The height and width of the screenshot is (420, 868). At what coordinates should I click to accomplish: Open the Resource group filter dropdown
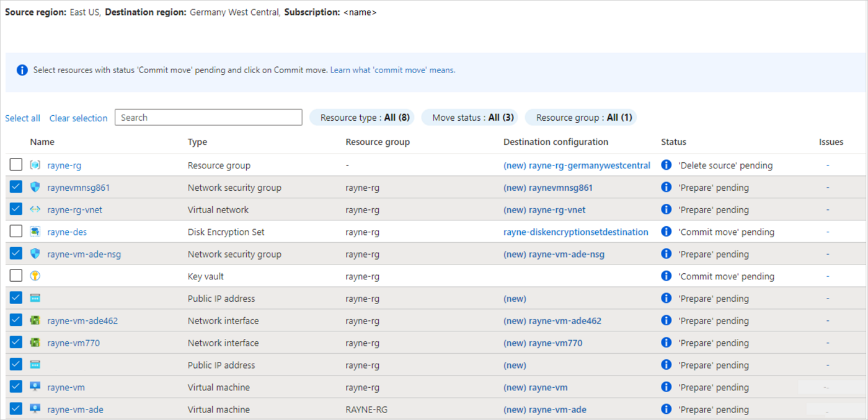[x=581, y=118]
